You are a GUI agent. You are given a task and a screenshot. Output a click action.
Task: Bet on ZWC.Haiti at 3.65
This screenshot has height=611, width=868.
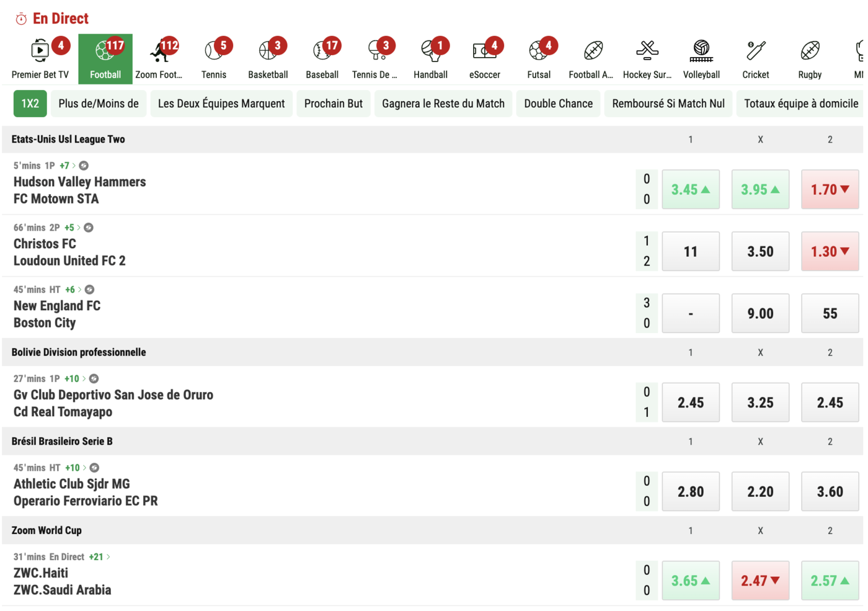point(691,581)
